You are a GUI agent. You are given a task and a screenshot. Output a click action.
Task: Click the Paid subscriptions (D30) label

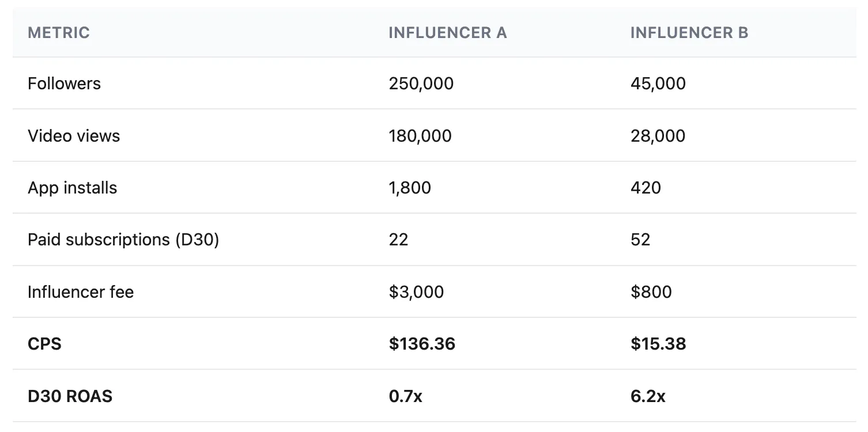click(x=123, y=240)
